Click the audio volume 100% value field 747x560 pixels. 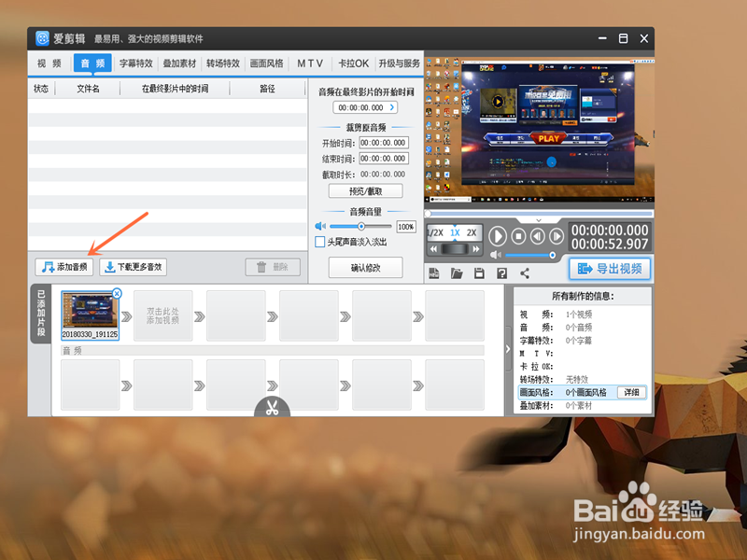(406, 227)
